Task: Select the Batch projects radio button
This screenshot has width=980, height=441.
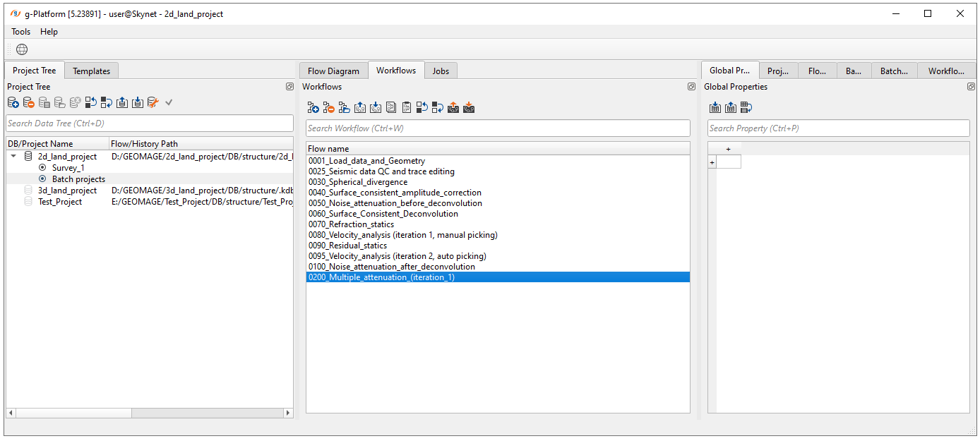Action: 42,179
